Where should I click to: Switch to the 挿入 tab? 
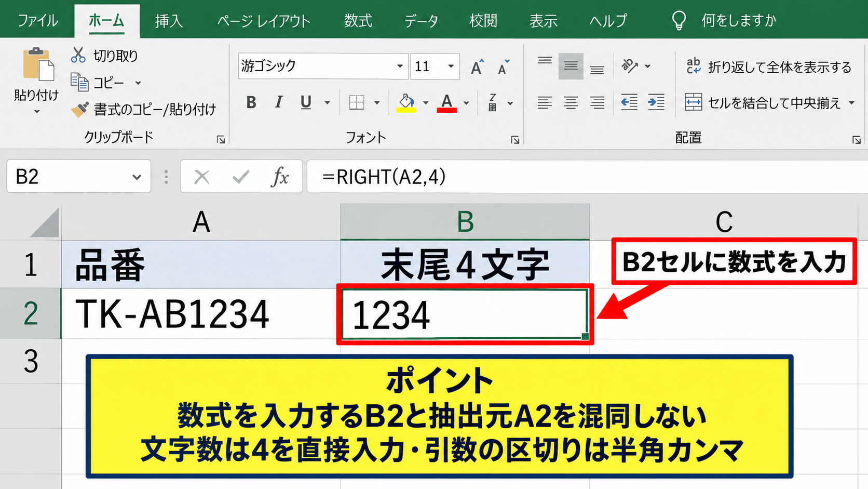pyautogui.click(x=169, y=21)
